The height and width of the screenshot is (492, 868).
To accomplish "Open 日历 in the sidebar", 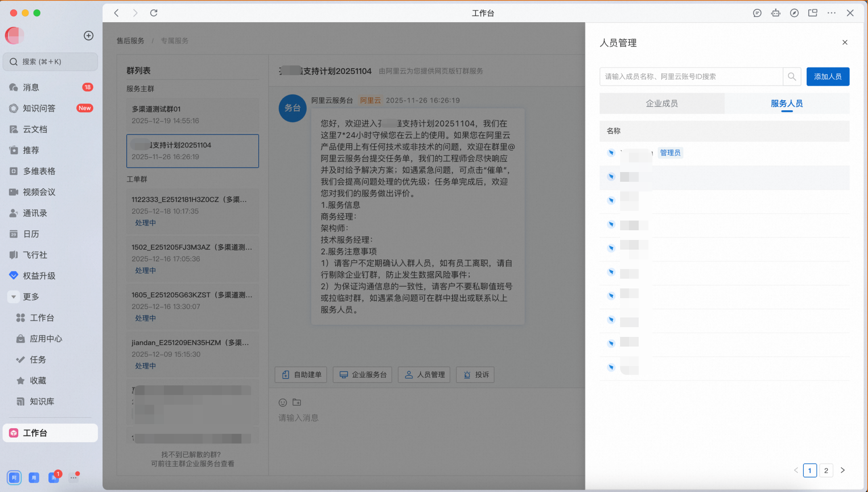I will 31,234.
